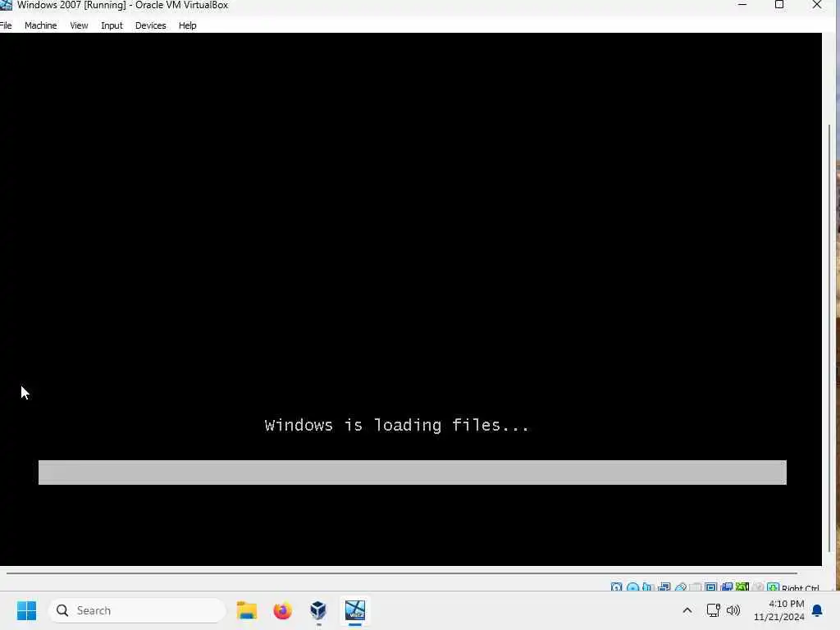Image resolution: width=840 pixels, height=630 pixels.
Task: Click the Right Ctrl host key label
Action: coord(801,587)
